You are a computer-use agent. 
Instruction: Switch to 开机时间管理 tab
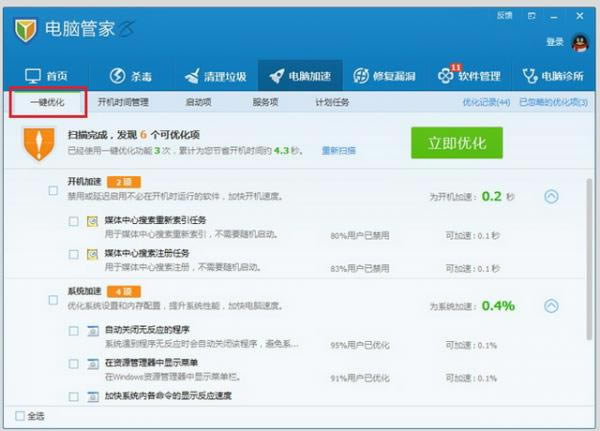(124, 102)
